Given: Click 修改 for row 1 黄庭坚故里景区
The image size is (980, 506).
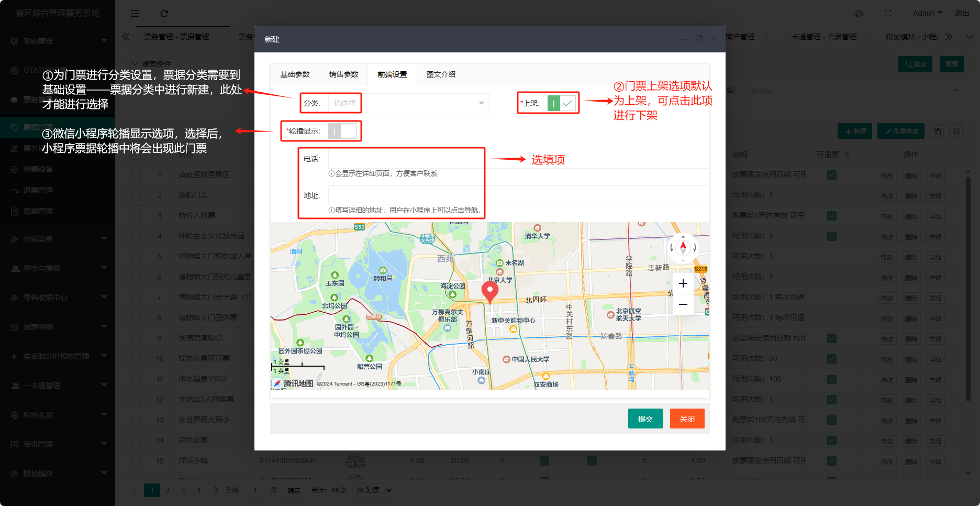Looking at the screenshot, I should pos(887,175).
